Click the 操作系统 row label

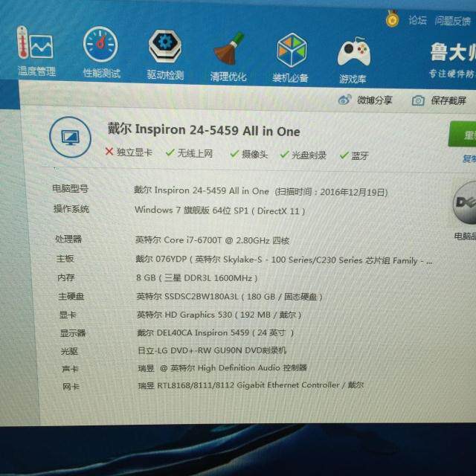71,208
